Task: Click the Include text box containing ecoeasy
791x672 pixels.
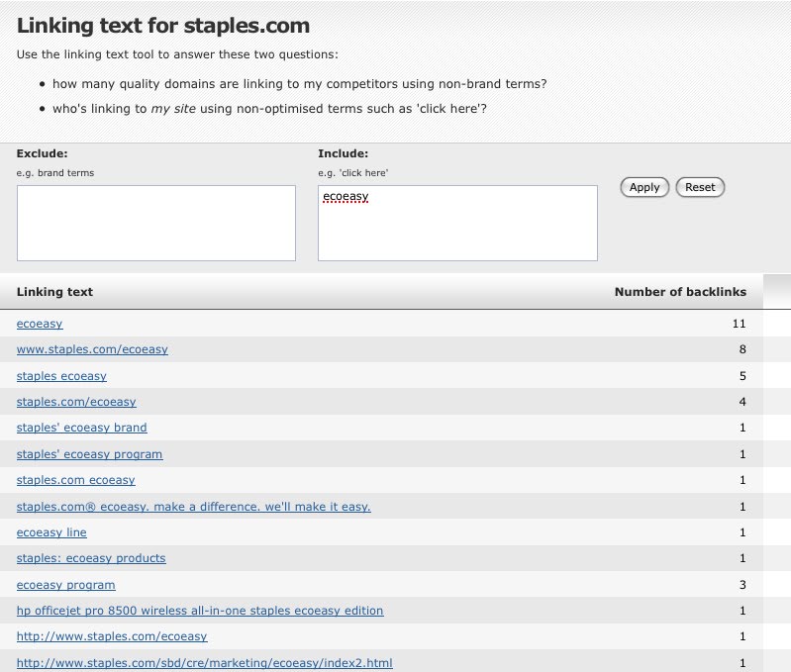Action: (457, 223)
